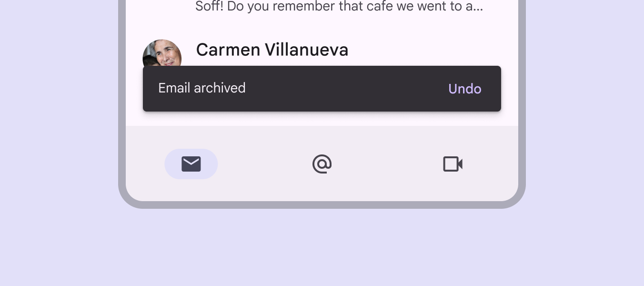Switch to the mentions tab in bottom bar
This screenshot has width=644, height=286.
click(x=322, y=164)
